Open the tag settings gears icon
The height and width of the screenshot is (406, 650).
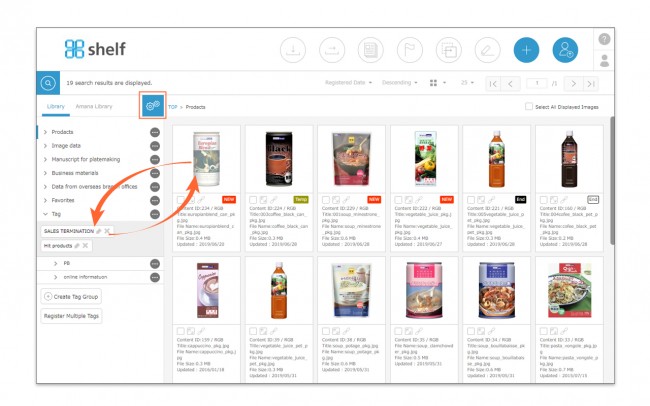click(x=153, y=105)
